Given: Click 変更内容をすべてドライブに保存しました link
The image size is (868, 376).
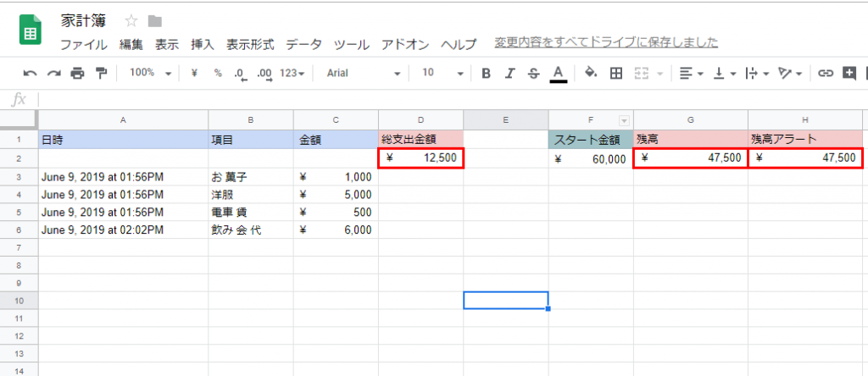Looking at the screenshot, I should 606,42.
